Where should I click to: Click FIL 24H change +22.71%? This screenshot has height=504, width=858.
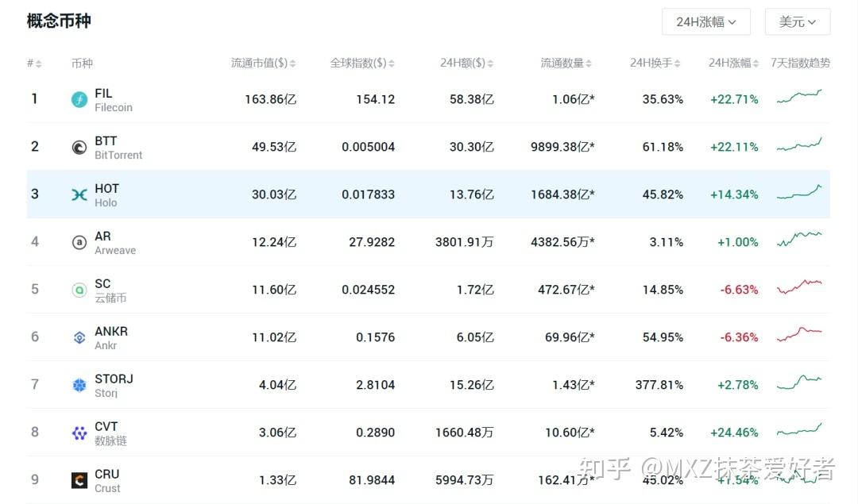tap(734, 99)
